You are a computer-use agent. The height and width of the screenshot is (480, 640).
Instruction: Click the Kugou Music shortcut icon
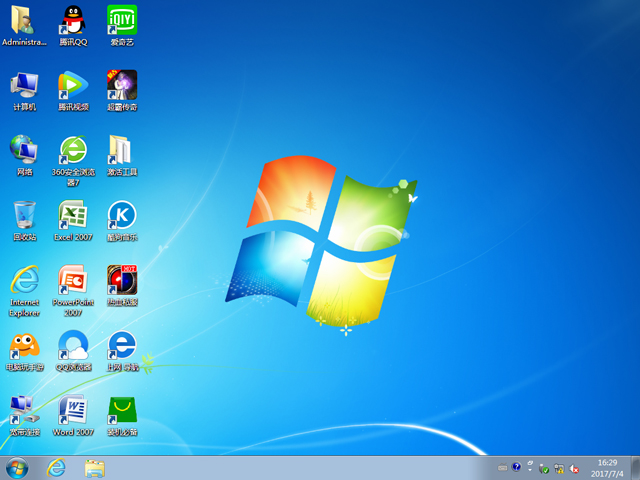click(x=122, y=216)
